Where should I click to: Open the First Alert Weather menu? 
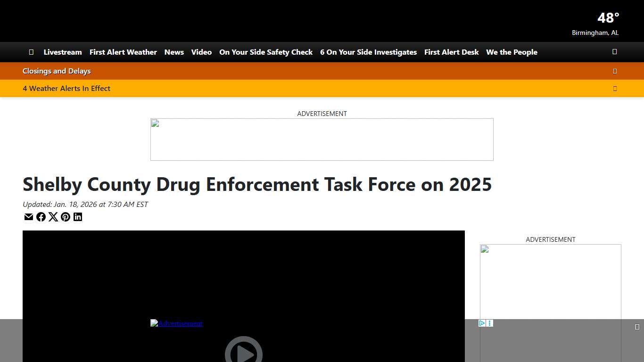[x=123, y=52]
